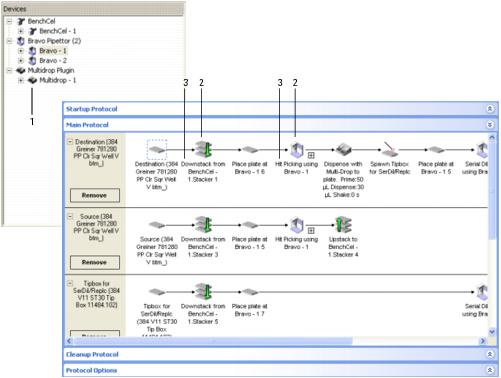The height and width of the screenshot is (378, 501).
Task: Open the Protocol Options section
Action: (490, 370)
